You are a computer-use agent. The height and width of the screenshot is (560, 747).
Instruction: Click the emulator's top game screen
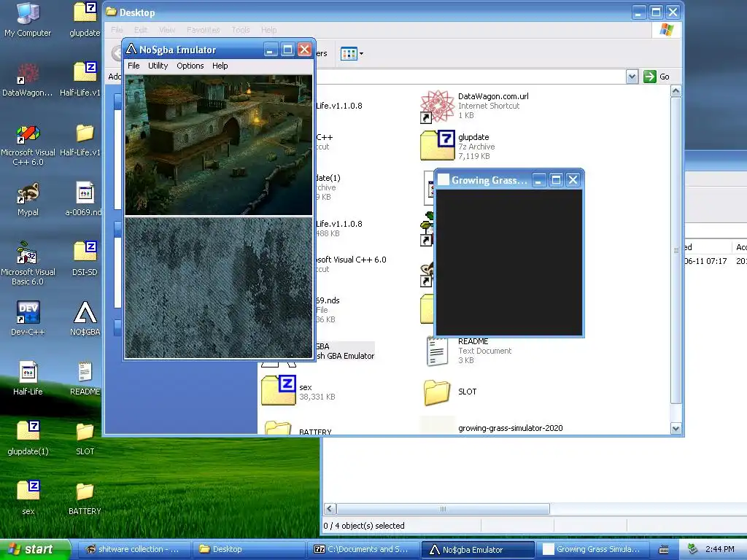(x=219, y=145)
